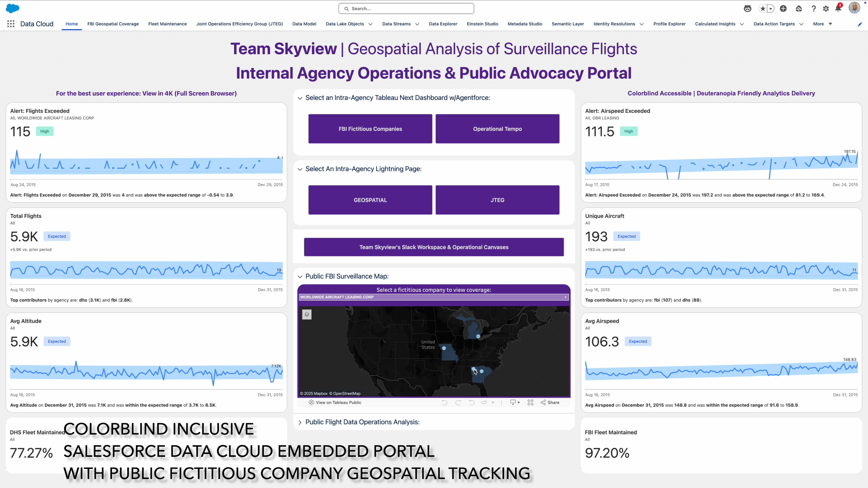Click the map layers icon
868x488 pixels.
click(307, 314)
